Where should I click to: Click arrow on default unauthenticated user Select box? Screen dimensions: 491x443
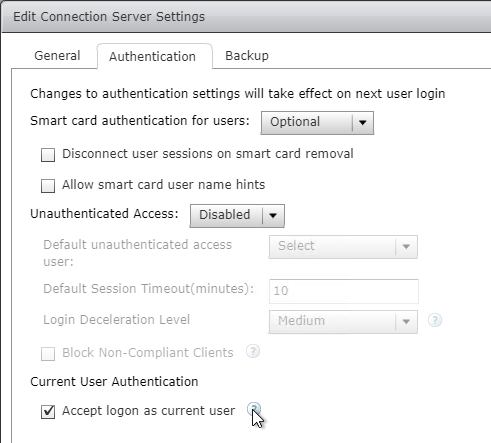coord(406,247)
